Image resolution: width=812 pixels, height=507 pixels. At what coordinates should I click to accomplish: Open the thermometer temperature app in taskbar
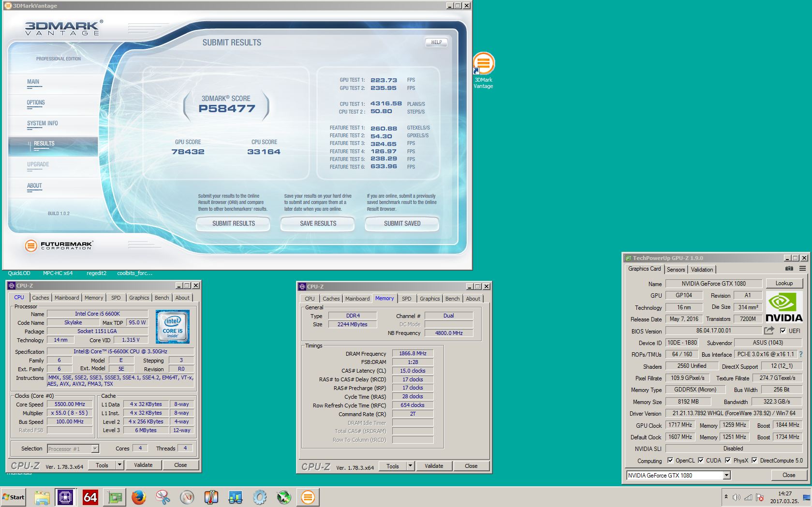point(211,497)
